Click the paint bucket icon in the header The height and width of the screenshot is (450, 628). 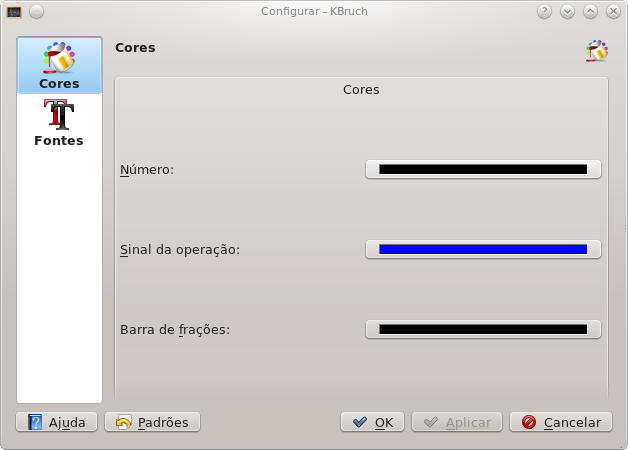pos(597,51)
